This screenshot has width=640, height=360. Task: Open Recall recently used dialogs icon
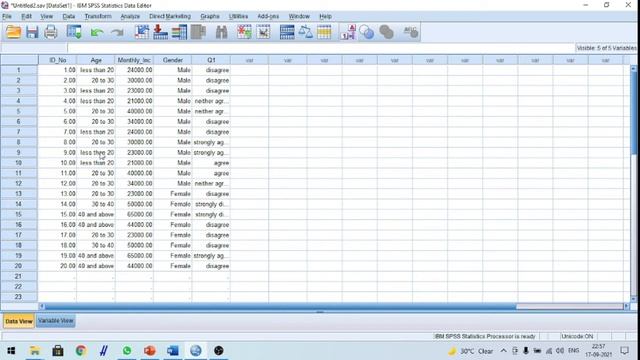74,32
